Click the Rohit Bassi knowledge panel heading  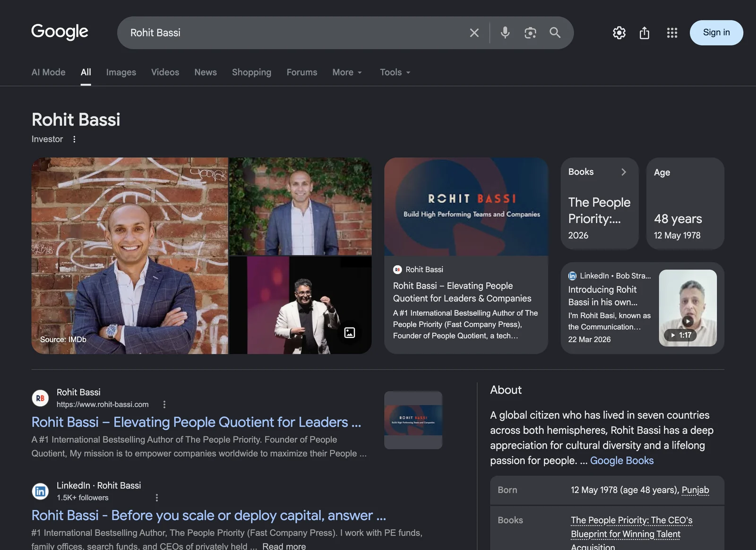[76, 120]
